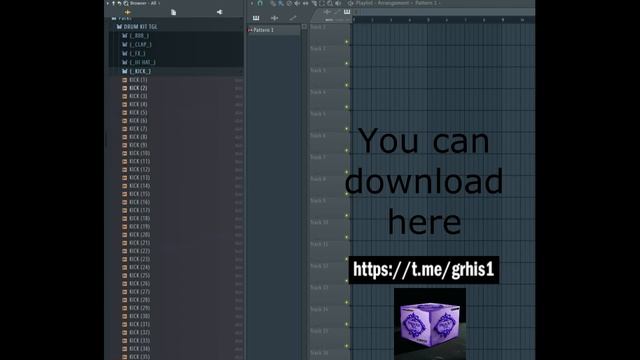Image resolution: width=640 pixels, height=360 pixels.
Task: Collapse the (_KICK_) folder
Action: coord(140,71)
